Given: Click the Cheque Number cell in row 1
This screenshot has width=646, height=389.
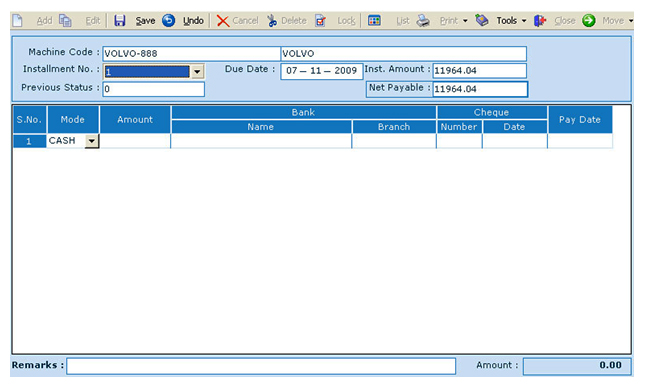Looking at the screenshot, I should tap(459, 141).
